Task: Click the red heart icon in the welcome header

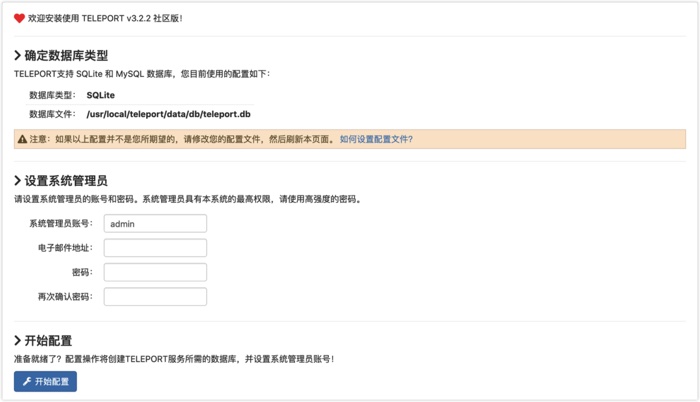Action: tap(19, 18)
